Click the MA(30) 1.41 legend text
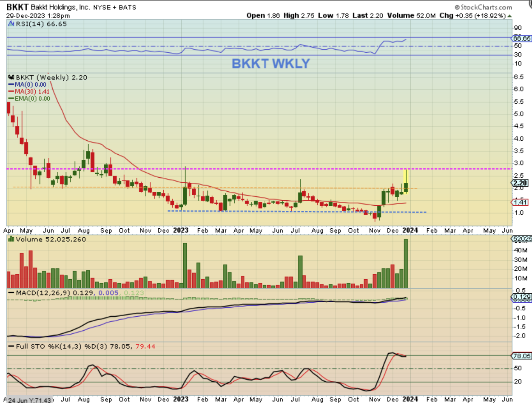 click(x=32, y=91)
